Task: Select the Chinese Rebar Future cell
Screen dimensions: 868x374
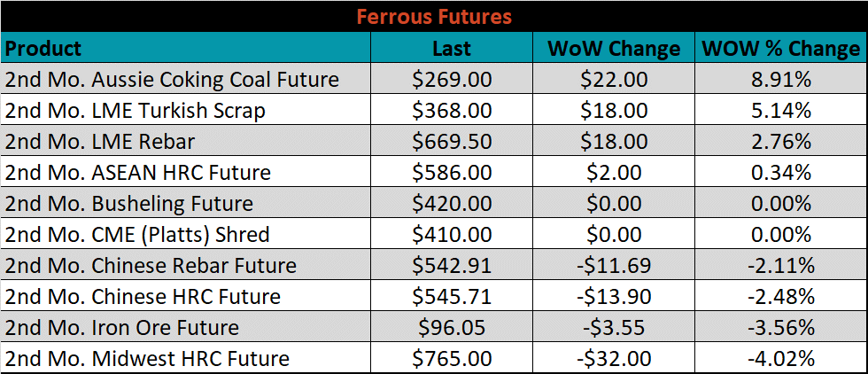Action: pyautogui.click(x=186, y=265)
